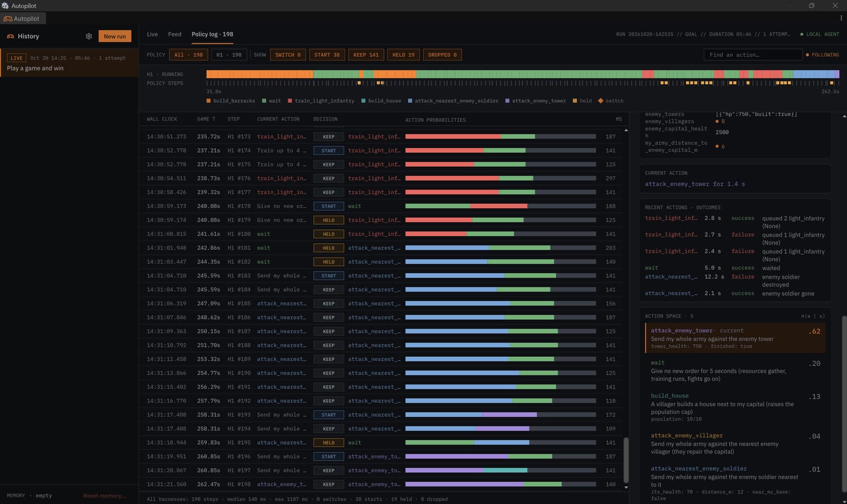
Task: Focus the Find an action search field
Action: coord(753,55)
